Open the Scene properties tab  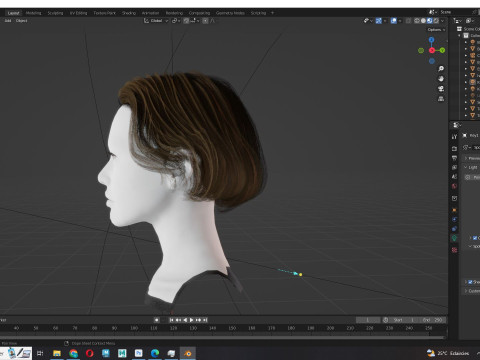click(x=454, y=177)
